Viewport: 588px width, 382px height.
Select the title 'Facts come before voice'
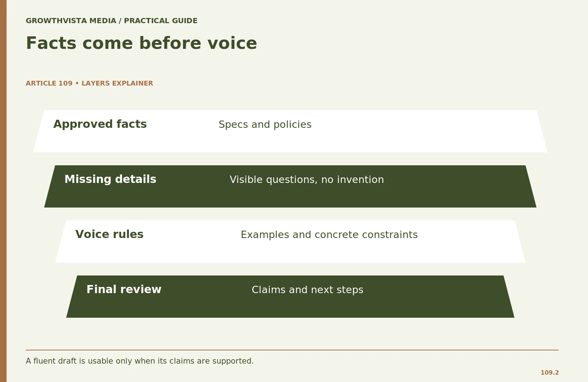click(141, 43)
